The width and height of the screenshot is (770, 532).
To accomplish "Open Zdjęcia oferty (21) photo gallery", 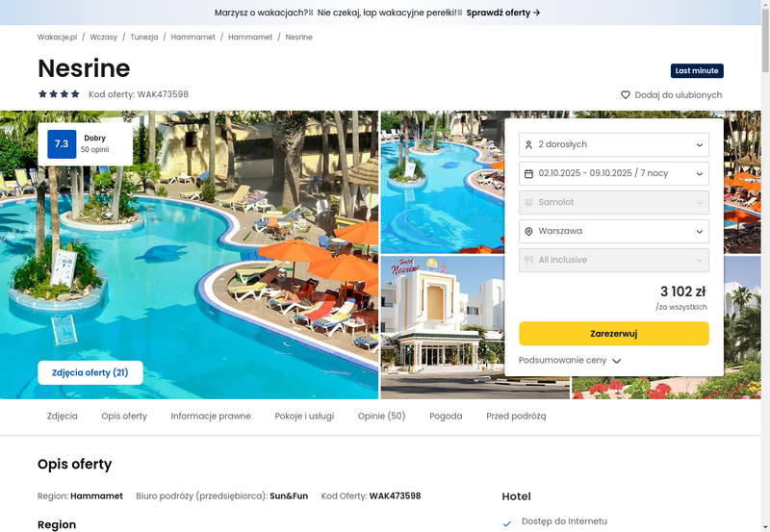I will tap(90, 373).
